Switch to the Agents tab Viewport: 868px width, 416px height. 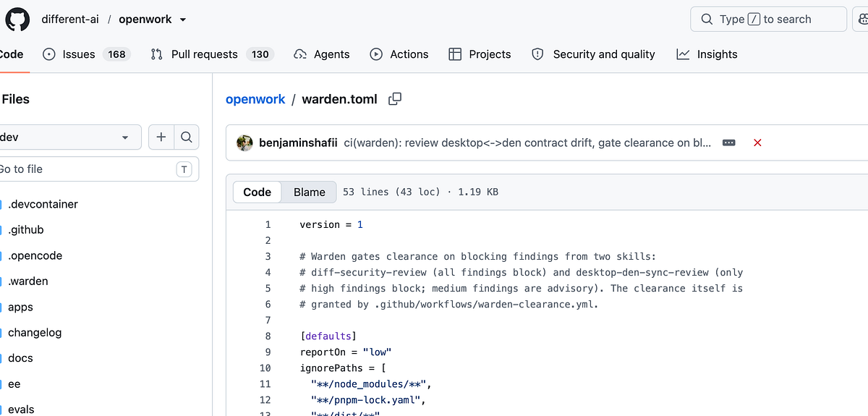322,54
